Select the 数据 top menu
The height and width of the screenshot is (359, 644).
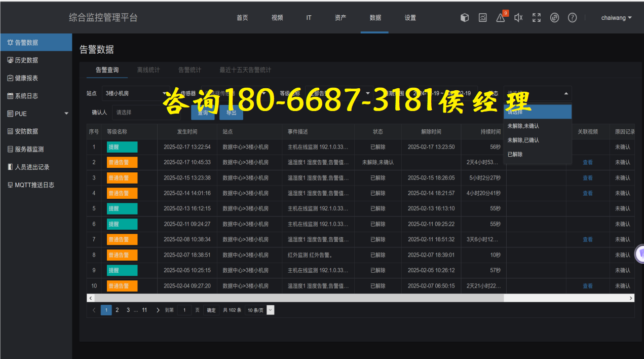(x=375, y=18)
